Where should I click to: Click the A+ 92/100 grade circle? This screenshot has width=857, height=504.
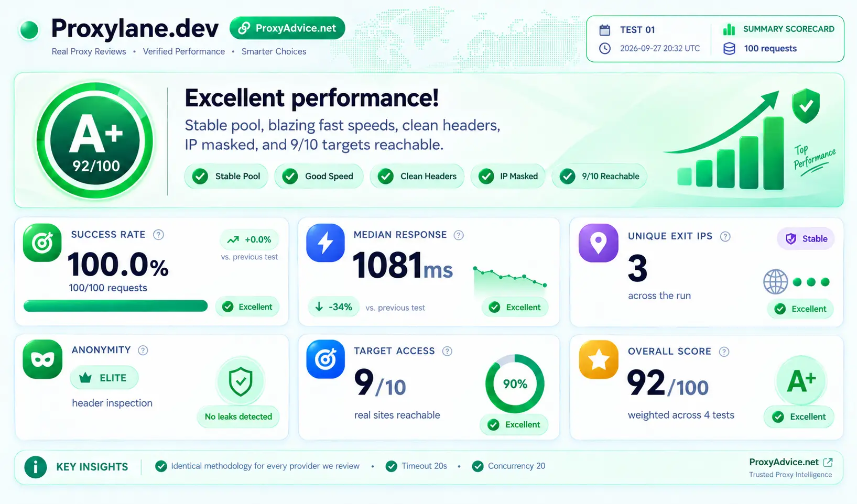click(95, 141)
